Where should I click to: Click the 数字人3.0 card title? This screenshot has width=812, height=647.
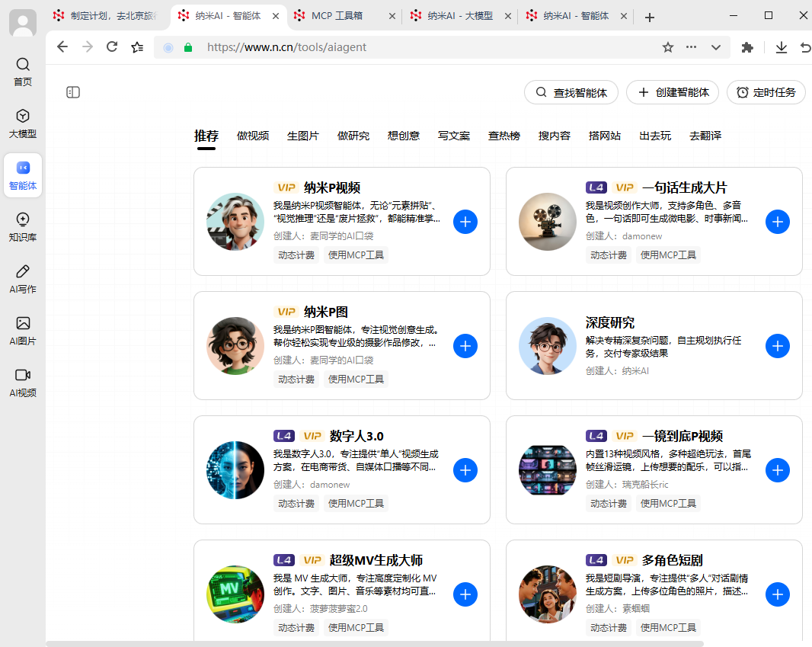coord(356,436)
